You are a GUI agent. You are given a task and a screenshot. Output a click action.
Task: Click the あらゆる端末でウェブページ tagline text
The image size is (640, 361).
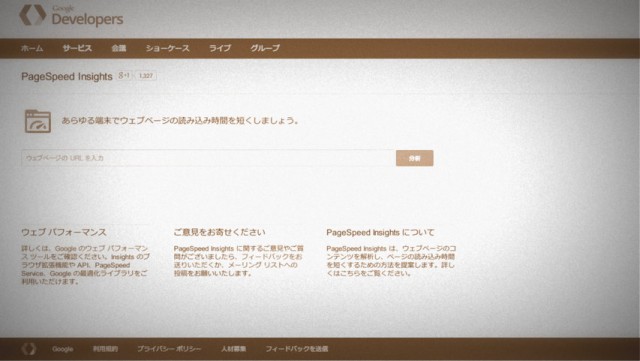point(180,120)
